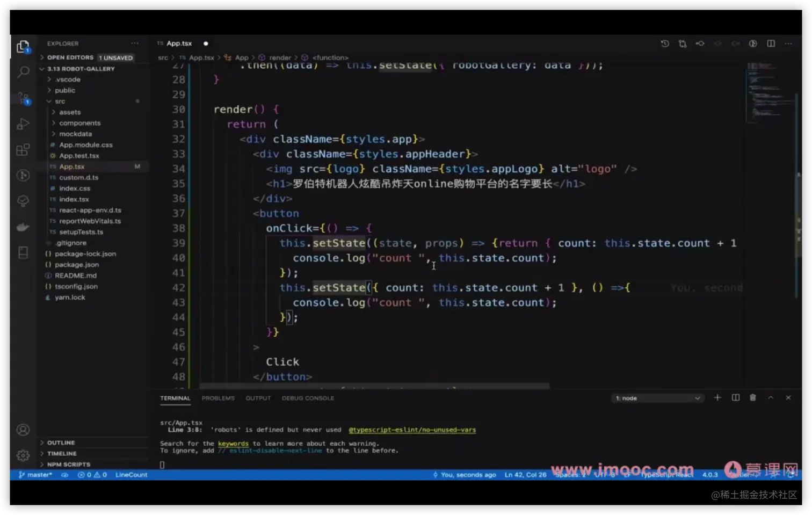This screenshot has width=812, height=515.
Task: Switch to the DEBUG CONSOLE tab
Action: (308, 398)
